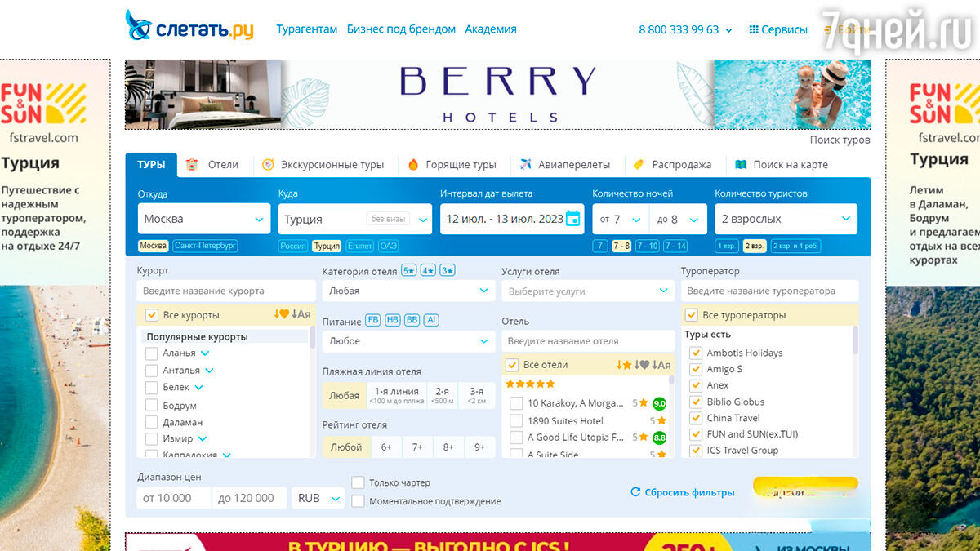The height and width of the screenshot is (551, 980).
Task: Choose BB meal plan badge
Action: pyautogui.click(x=412, y=321)
